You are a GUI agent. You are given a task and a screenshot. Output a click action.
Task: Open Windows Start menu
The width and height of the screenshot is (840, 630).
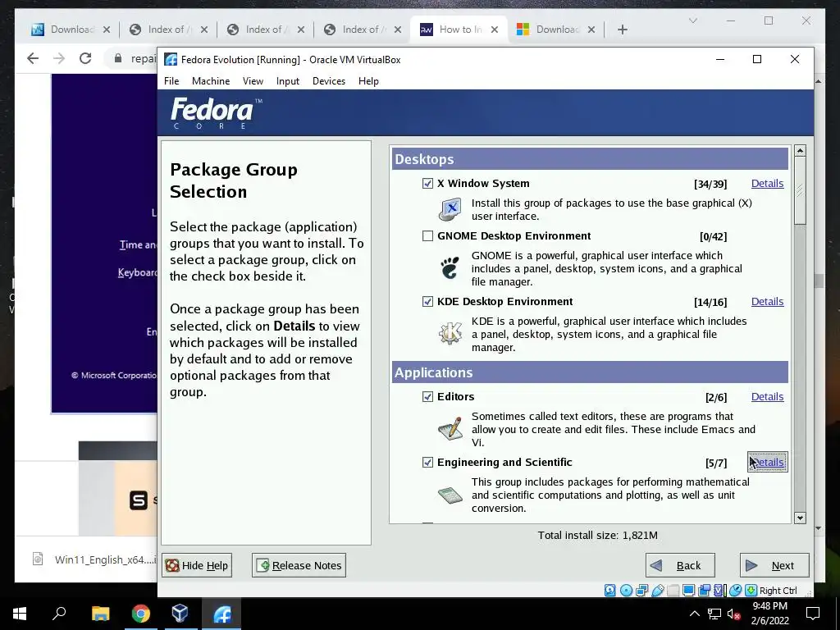point(20,614)
